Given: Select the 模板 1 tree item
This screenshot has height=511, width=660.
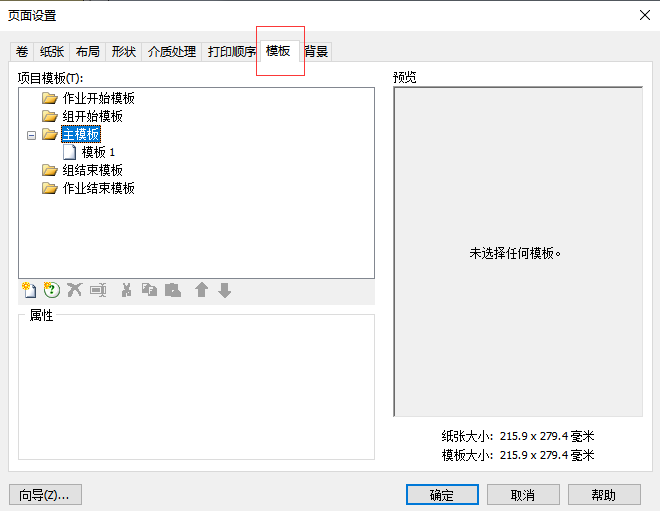Looking at the screenshot, I should (98, 152).
